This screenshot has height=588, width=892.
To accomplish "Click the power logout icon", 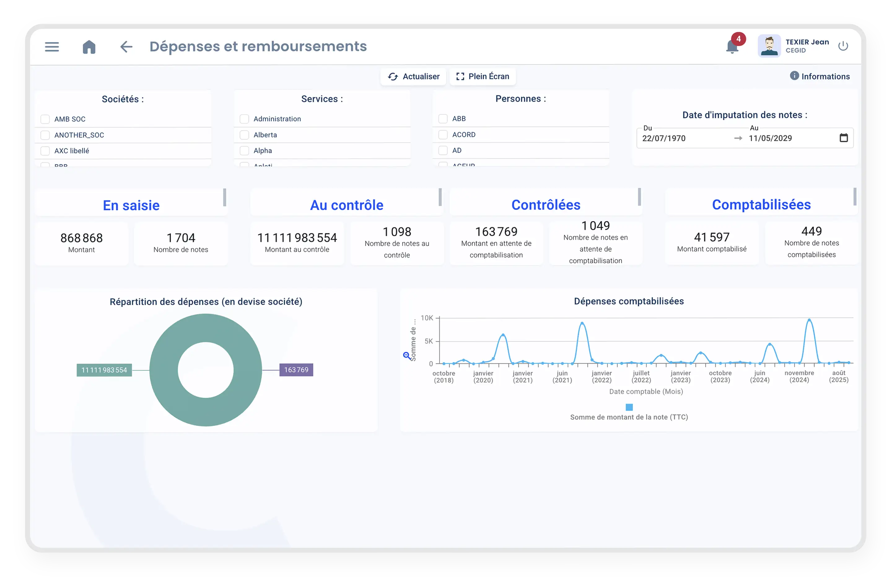I will tap(843, 46).
